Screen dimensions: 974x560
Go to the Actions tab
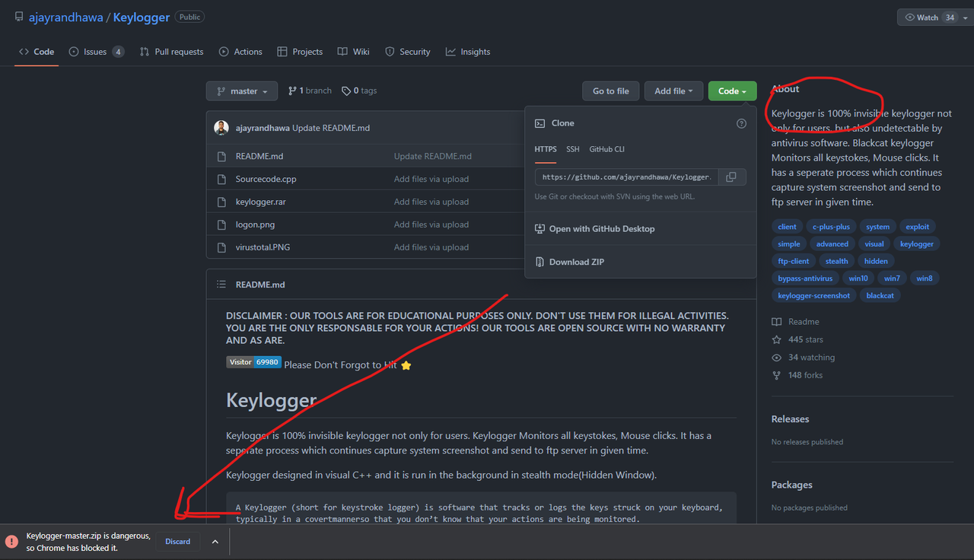[x=240, y=52]
